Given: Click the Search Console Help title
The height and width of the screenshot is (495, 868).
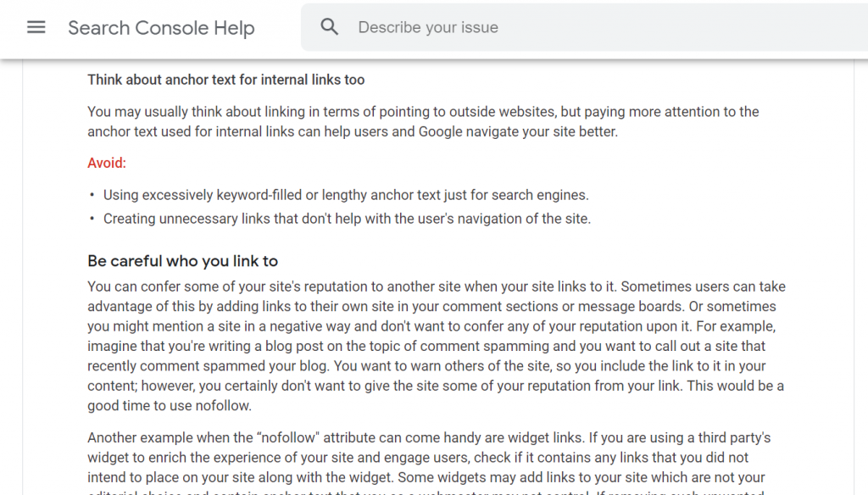Looking at the screenshot, I should 161,28.
